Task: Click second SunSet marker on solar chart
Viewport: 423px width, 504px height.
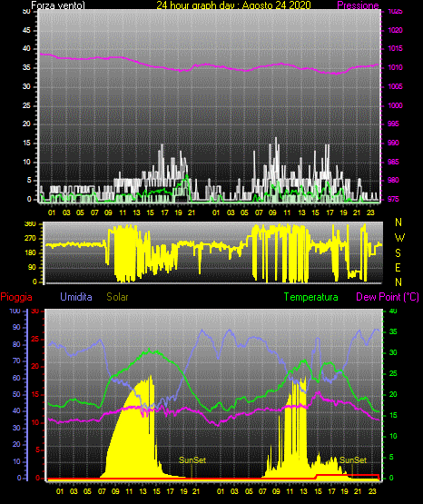Action: pos(353,460)
